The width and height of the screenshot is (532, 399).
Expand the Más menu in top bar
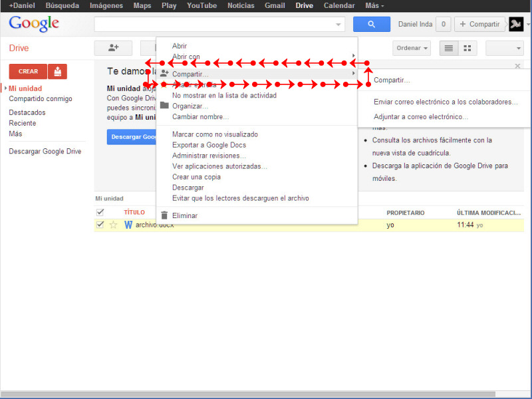point(374,6)
